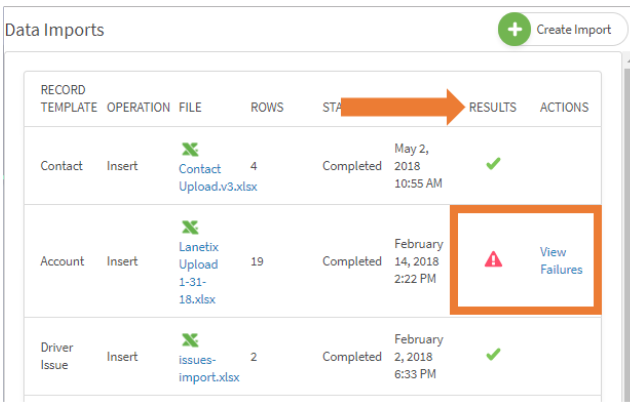This screenshot has width=630, height=407.
Task: Click the File column header
Action: (190, 107)
